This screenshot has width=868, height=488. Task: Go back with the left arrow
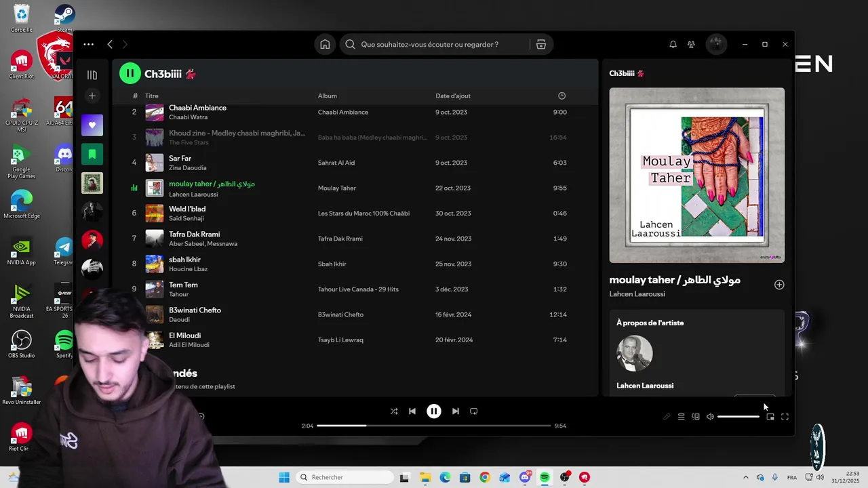pyautogui.click(x=110, y=44)
